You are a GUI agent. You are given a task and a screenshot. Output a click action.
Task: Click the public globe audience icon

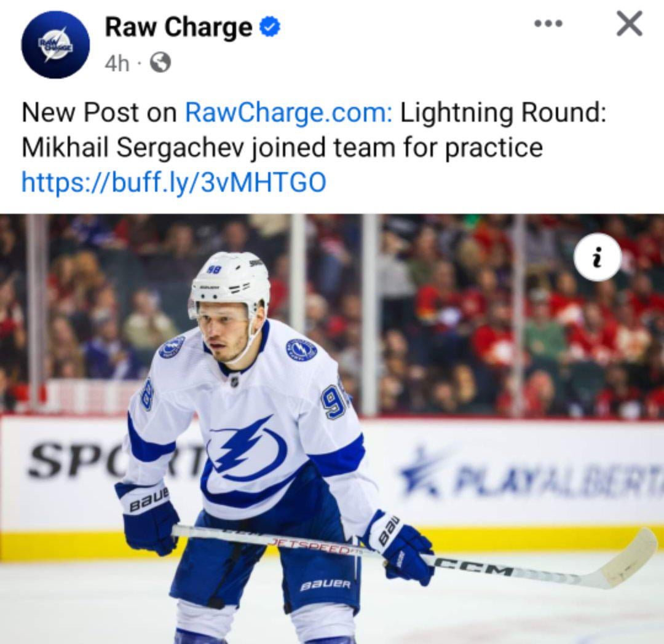[x=160, y=63]
